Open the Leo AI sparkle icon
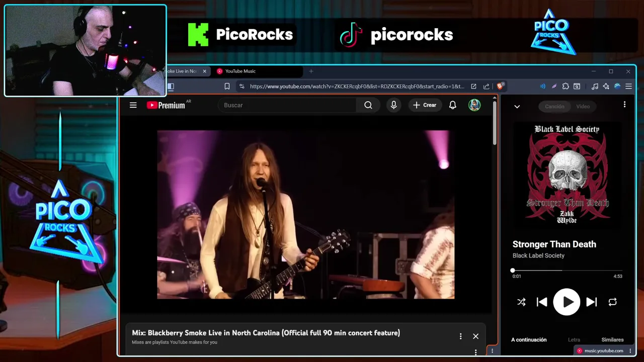 tap(606, 86)
